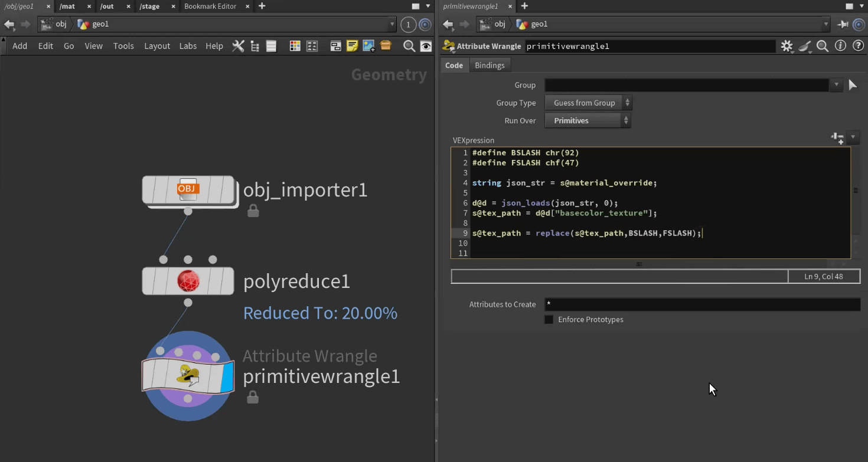Viewport: 868px width, 462px height.
Task: Click the add background image icon
Action: pos(369,46)
